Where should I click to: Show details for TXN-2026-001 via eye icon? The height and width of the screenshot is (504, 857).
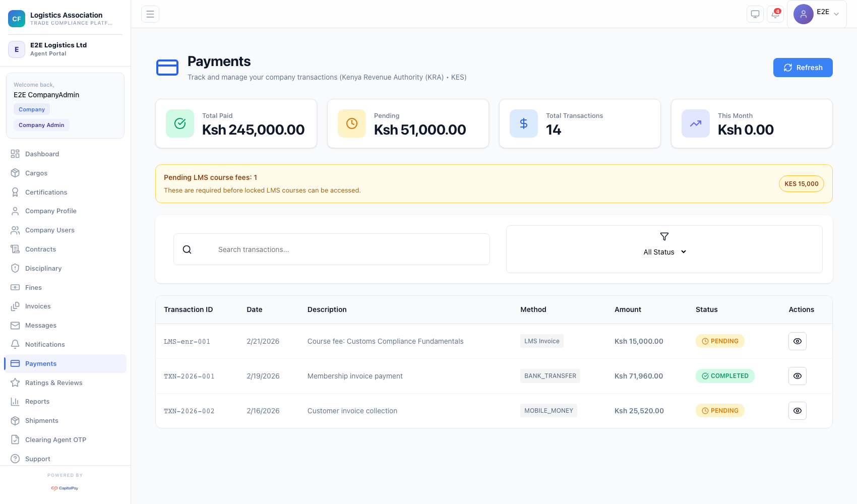tap(797, 375)
